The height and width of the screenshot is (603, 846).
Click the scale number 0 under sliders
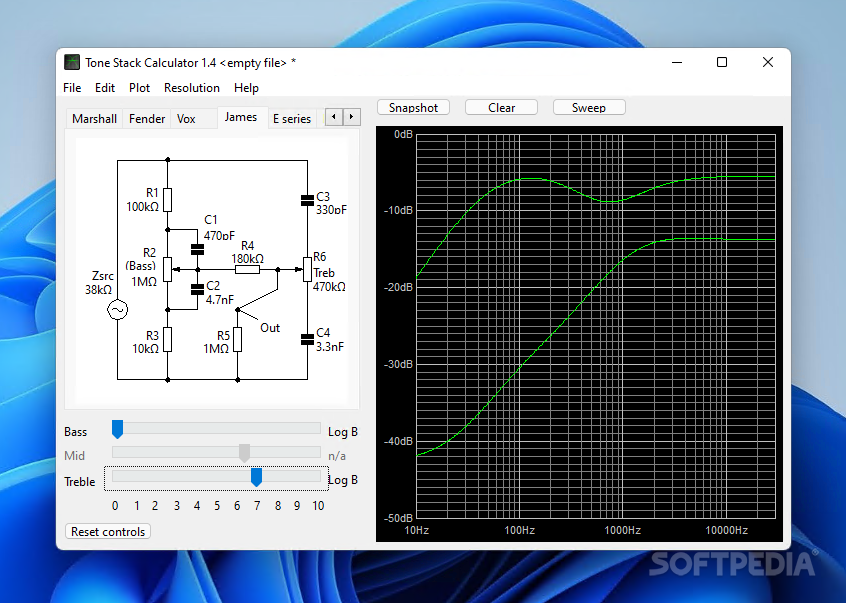(x=115, y=506)
